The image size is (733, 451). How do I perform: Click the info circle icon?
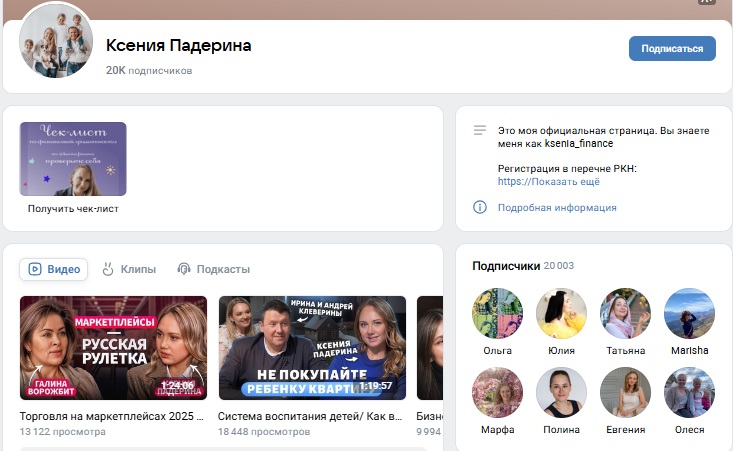coord(480,207)
